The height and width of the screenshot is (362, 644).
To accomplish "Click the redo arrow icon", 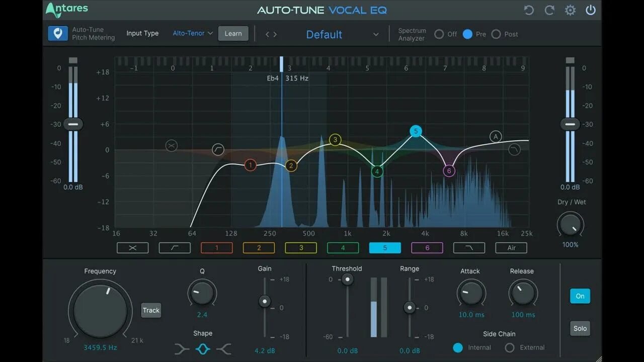I will coord(549,10).
